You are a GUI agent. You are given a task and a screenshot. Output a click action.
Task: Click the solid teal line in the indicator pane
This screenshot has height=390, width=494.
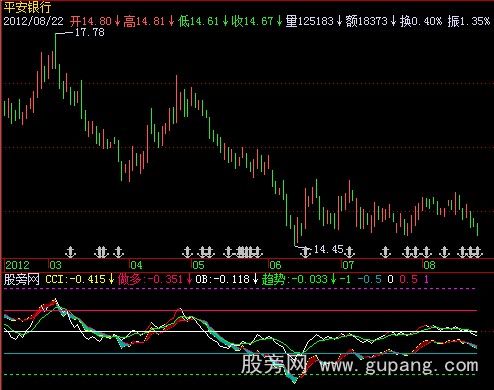[241, 353]
